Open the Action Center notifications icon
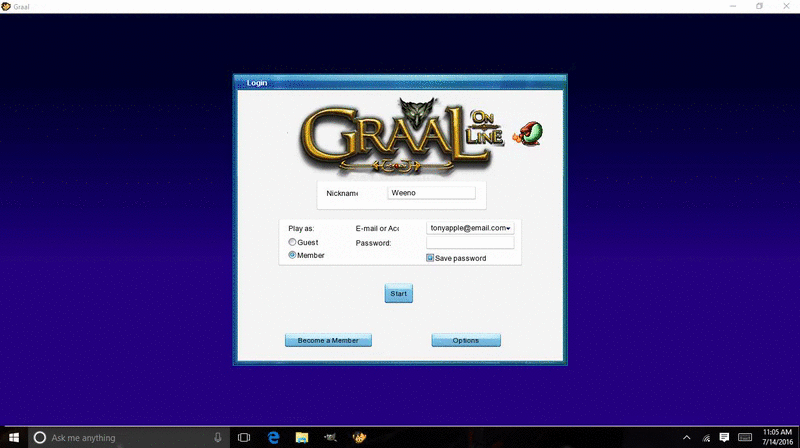 click(724, 437)
